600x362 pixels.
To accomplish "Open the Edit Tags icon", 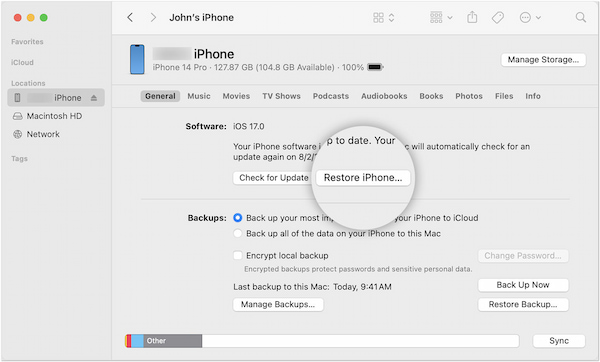I will click(497, 18).
